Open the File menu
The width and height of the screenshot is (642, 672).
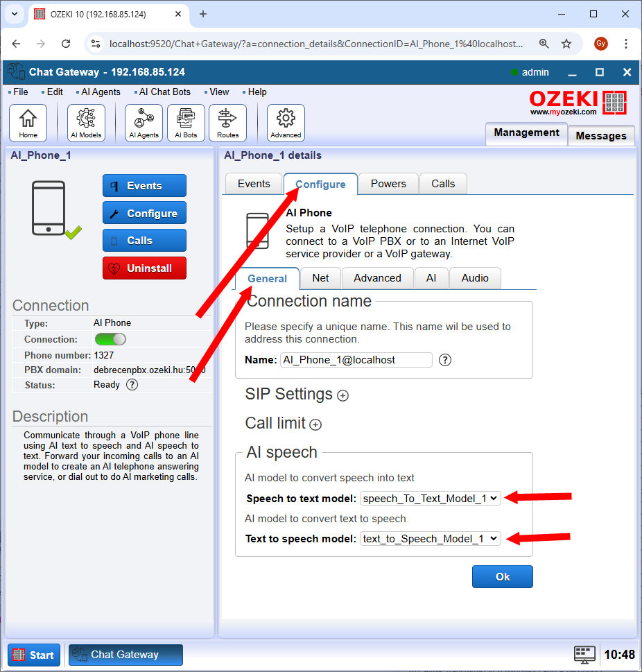[x=20, y=92]
